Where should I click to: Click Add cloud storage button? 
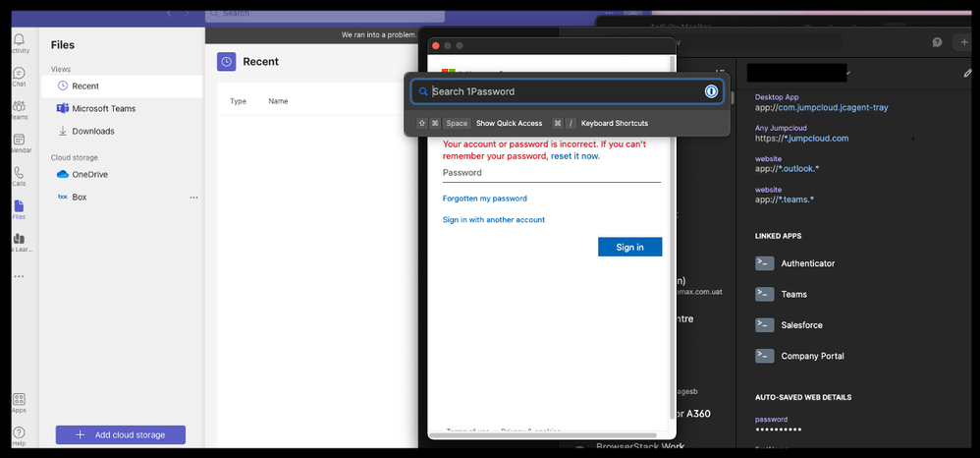121,434
